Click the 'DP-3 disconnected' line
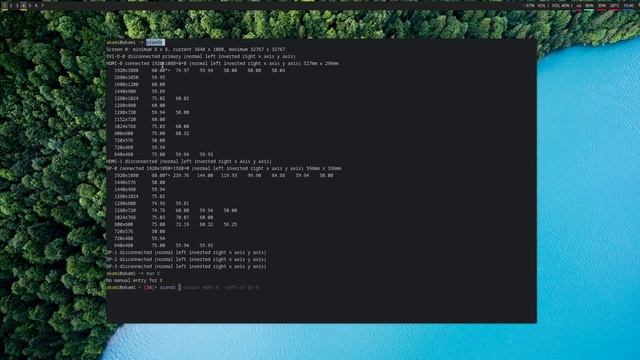The height and width of the screenshot is (360, 640). click(186, 266)
